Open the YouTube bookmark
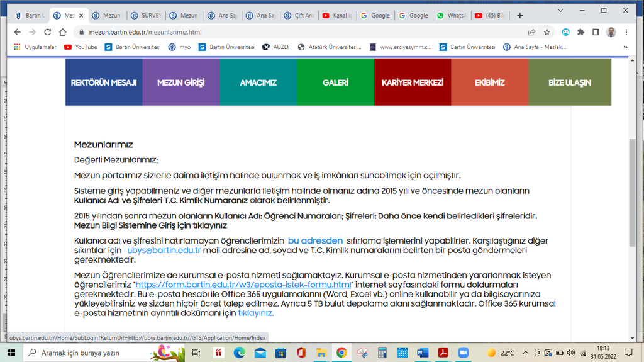Screen dimensions: 644x362 [81, 47]
